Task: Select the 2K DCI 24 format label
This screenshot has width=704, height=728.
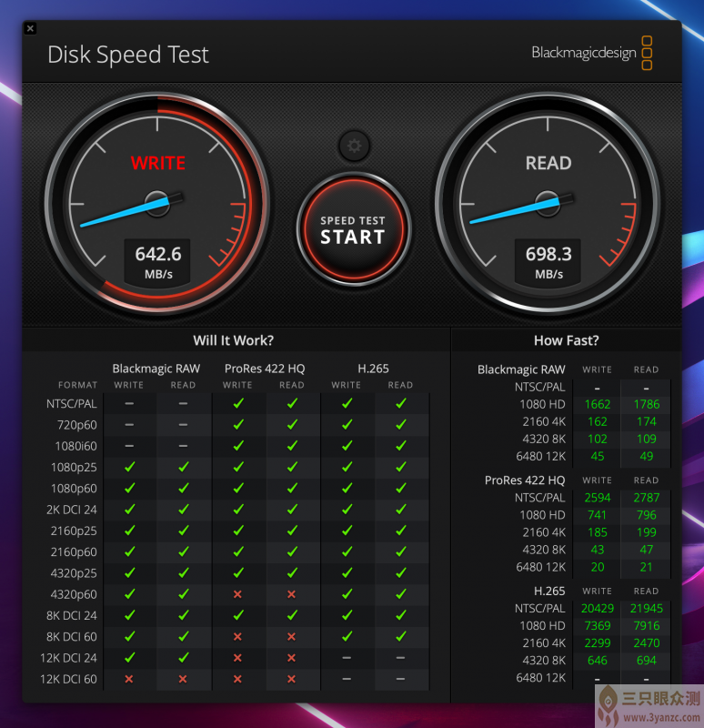Action: [x=72, y=510]
